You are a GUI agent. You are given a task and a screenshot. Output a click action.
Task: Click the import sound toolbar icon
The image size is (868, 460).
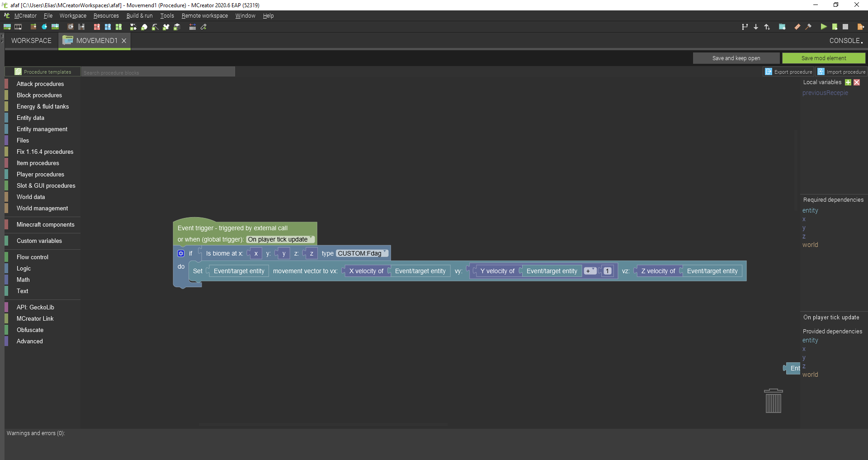coord(71,27)
